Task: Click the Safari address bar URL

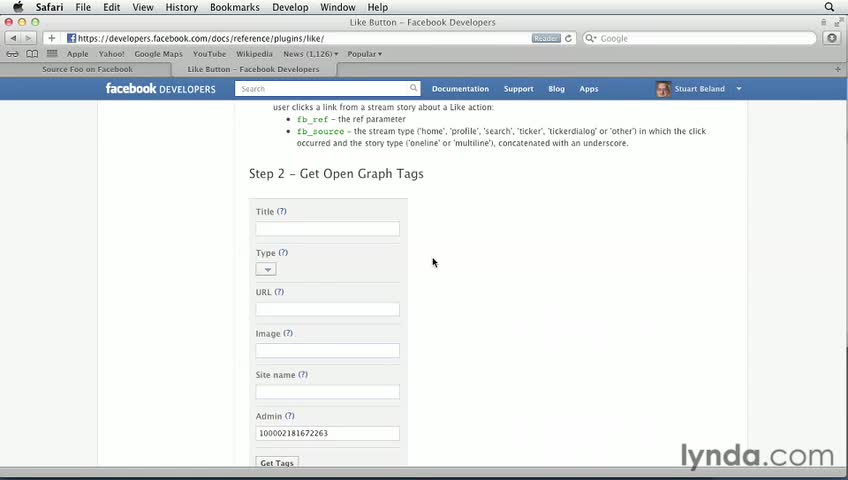Action: coord(201,38)
